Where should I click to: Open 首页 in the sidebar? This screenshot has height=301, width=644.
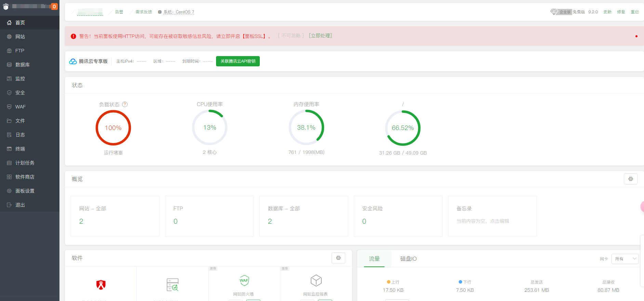point(30,23)
